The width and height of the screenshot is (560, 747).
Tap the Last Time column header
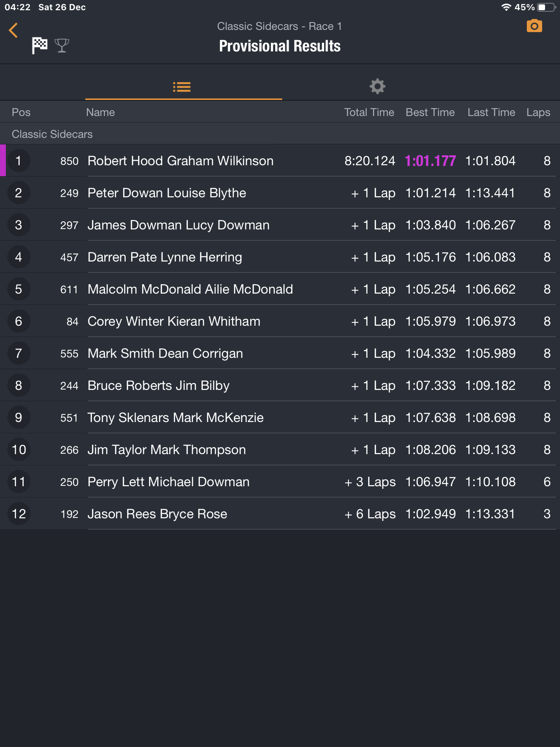coord(491,112)
